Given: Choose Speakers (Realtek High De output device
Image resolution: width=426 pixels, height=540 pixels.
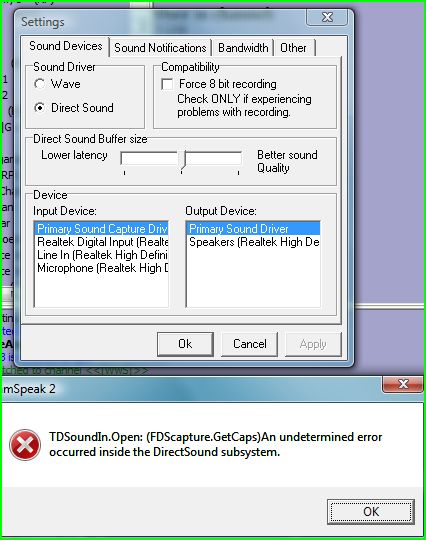Looking at the screenshot, I should point(253,242).
